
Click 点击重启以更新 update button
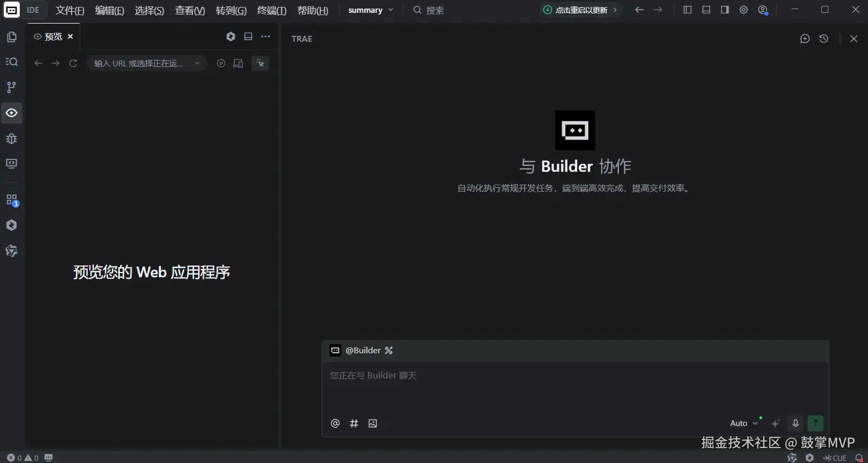(580, 10)
